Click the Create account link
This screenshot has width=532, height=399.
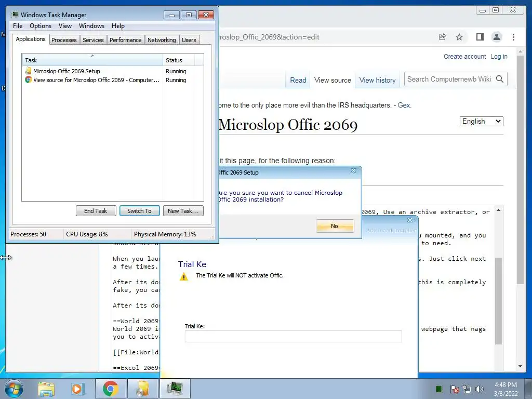pyautogui.click(x=464, y=57)
